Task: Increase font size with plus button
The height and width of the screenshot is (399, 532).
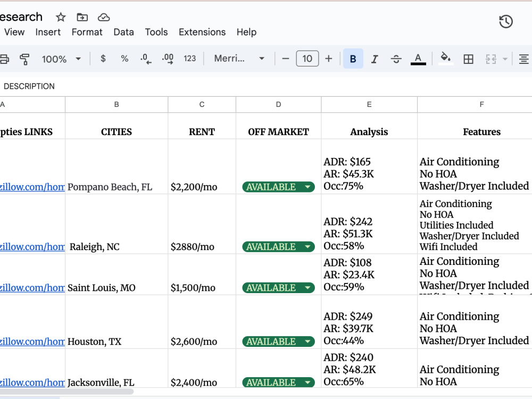Action: 328,59
